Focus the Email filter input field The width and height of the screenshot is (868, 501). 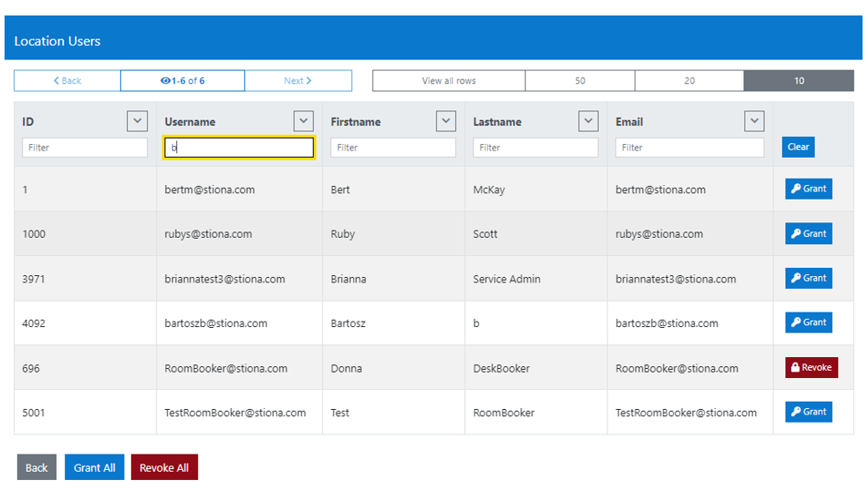click(x=689, y=148)
